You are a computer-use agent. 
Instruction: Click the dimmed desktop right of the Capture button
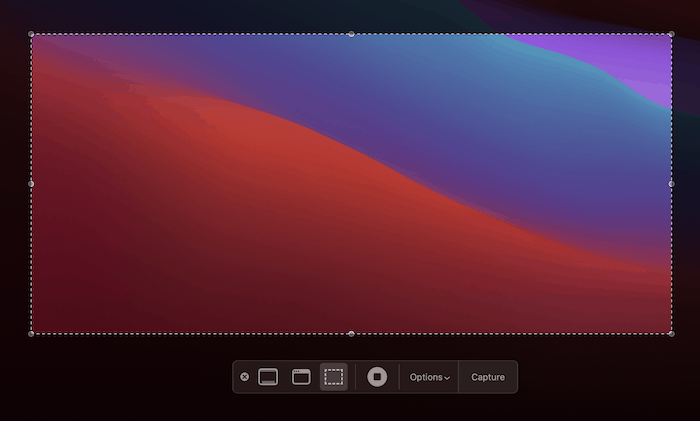click(x=600, y=377)
